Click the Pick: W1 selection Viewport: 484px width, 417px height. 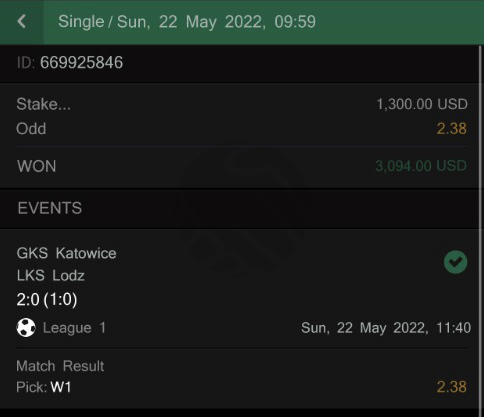(44, 387)
